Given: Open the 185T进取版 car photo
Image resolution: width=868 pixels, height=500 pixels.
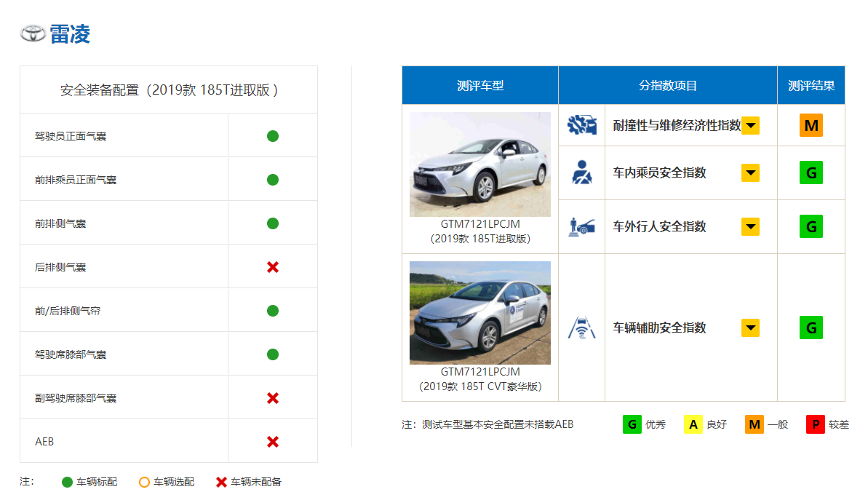Looking at the screenshot, I should click(x=480, y=164).
